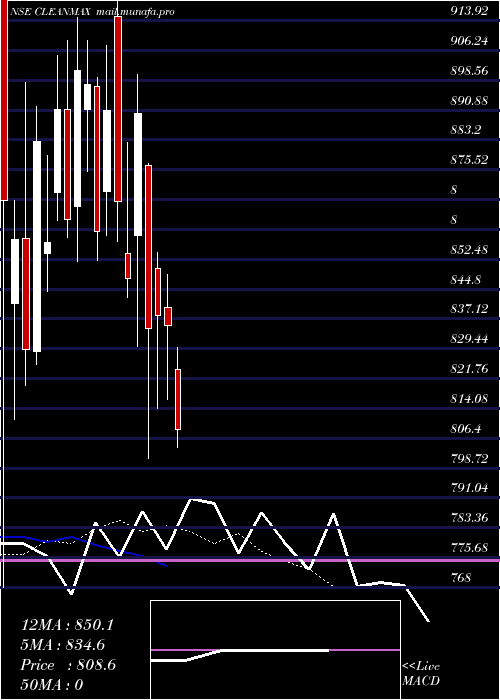Click the 'Price : 808.6' readout

68,665
